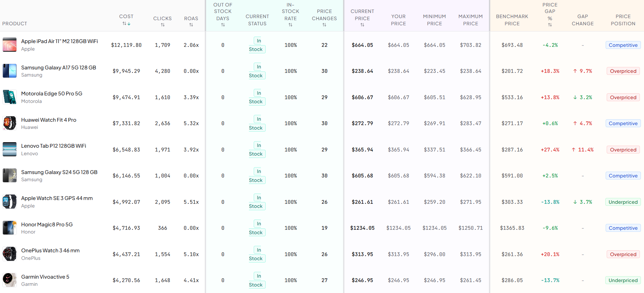This screenshot has width=644, height=293.
Task: Select the Samsung Galaxy A17 product name
Action: (59, 67)
